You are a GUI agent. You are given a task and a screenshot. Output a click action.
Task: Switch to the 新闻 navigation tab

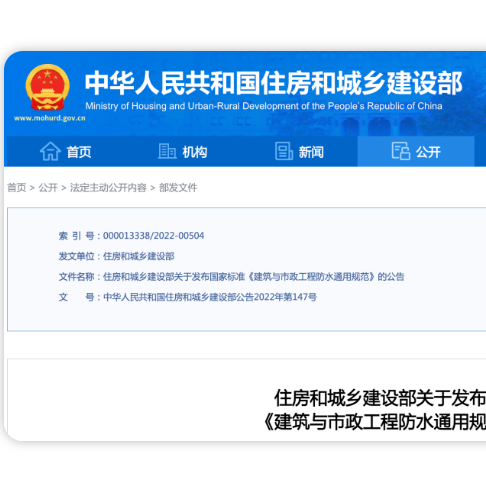(299, 151)
